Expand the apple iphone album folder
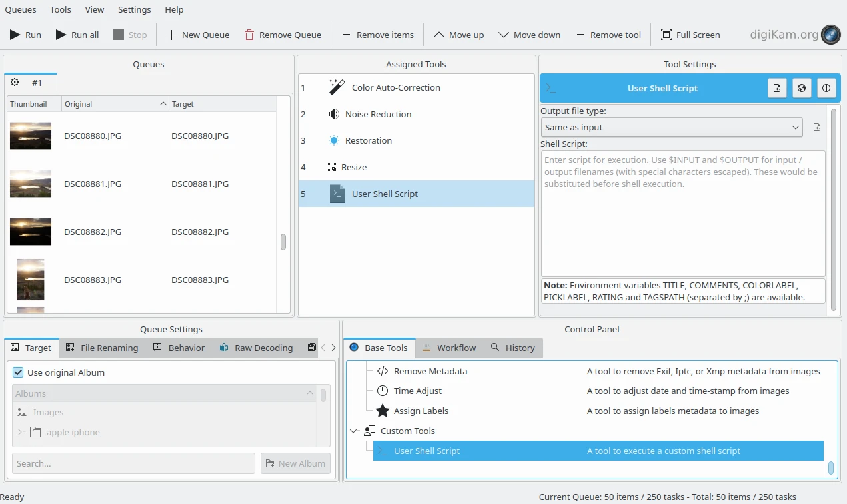The width and height of the screenshot is (847, 504). (x=20, y=432)
